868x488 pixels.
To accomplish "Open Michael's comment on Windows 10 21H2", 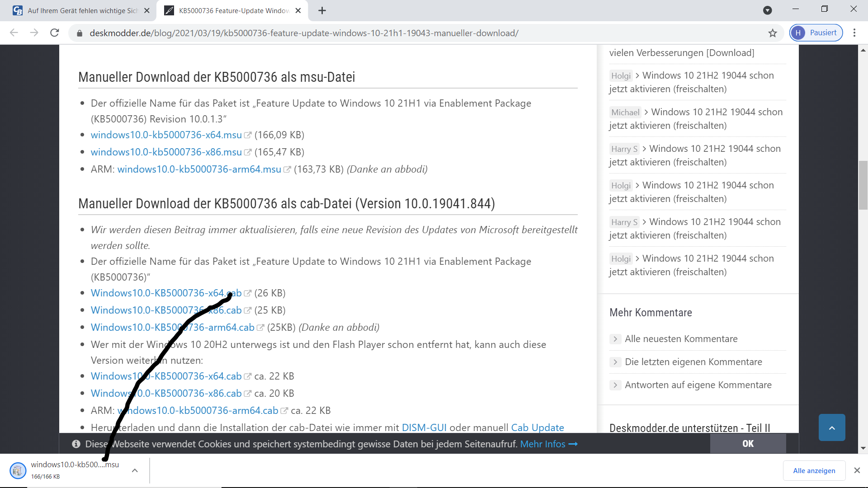I will click(x=696, y=119).
